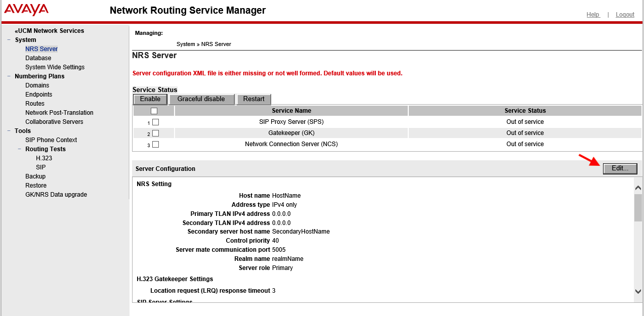Click Control priority value 40
The width and height of the screenshot is (644, 316).
click(276, 241)
